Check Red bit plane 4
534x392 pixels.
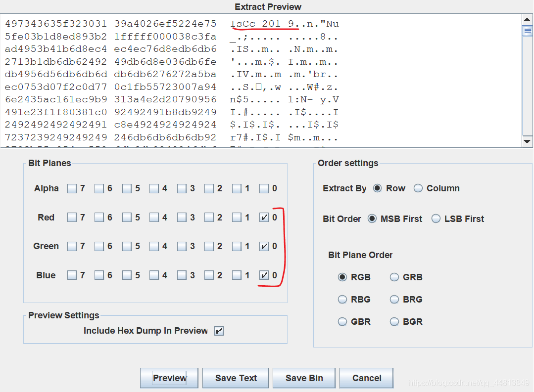pos(154,218)
